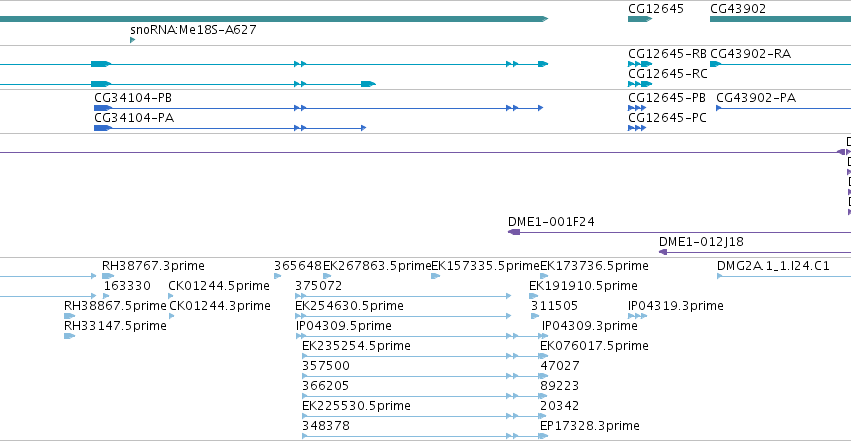Screen dimensions: 851x441
Task: Select transcript CG43902-RA
Action: [x=750, y=54]
